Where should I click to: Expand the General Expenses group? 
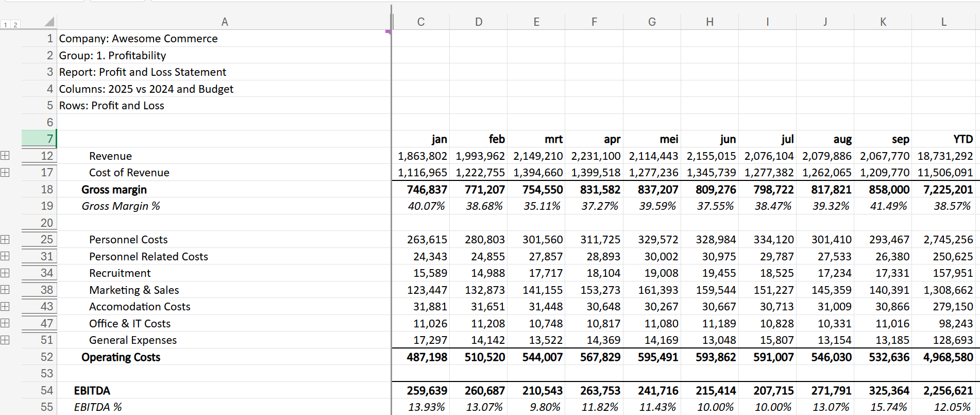click(5, 340)
